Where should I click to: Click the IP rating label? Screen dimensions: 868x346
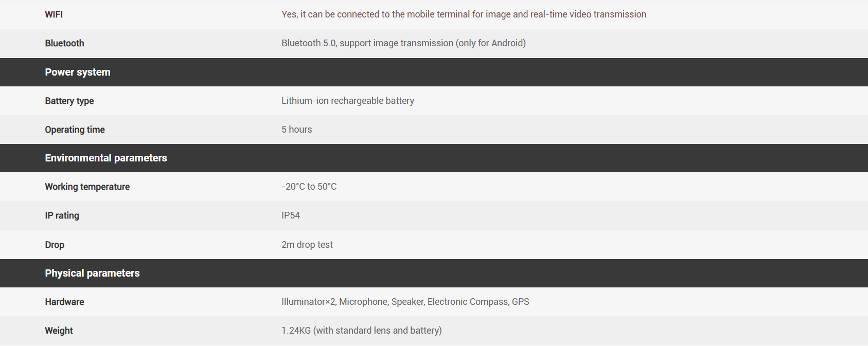coord(62,215)
